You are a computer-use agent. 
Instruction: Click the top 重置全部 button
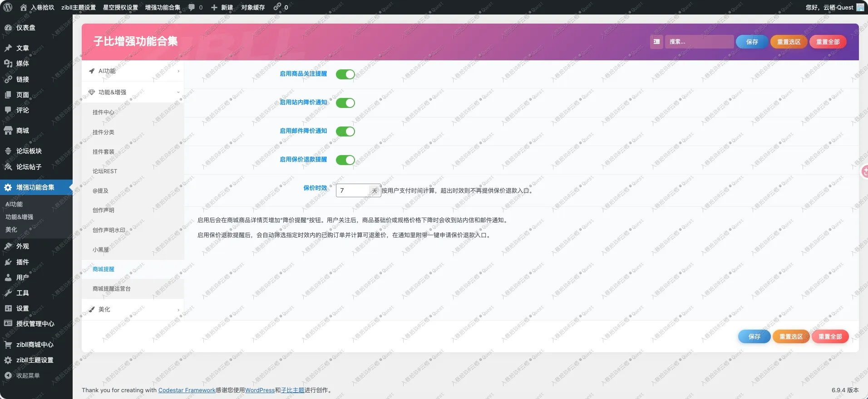828,42
